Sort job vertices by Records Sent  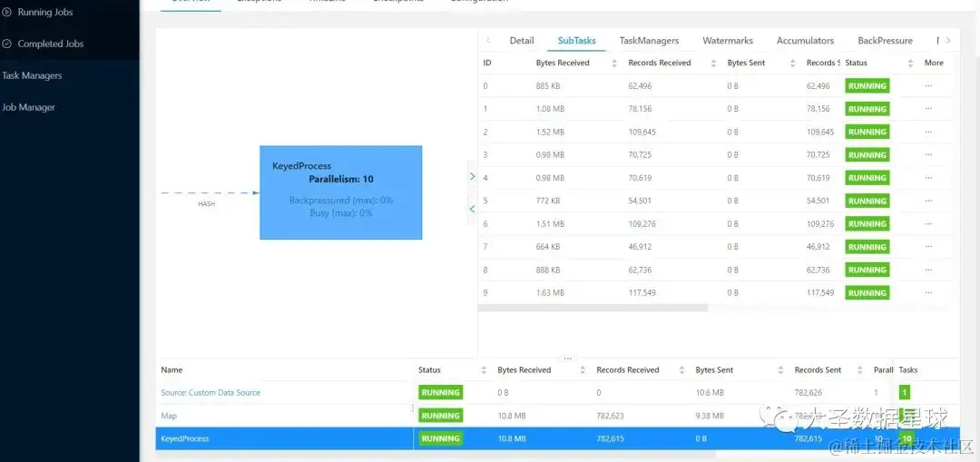(859, 370)
